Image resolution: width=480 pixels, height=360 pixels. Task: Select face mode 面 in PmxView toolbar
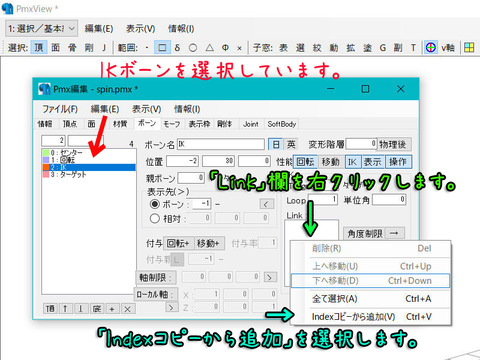(55, 48)
